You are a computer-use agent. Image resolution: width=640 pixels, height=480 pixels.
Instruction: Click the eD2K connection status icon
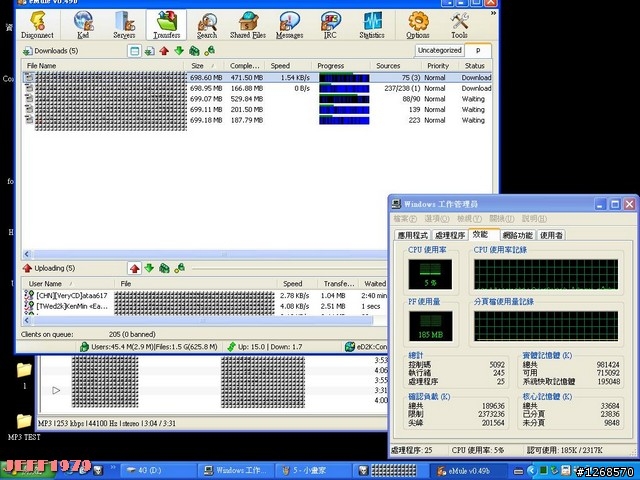[x=350, y=347]
